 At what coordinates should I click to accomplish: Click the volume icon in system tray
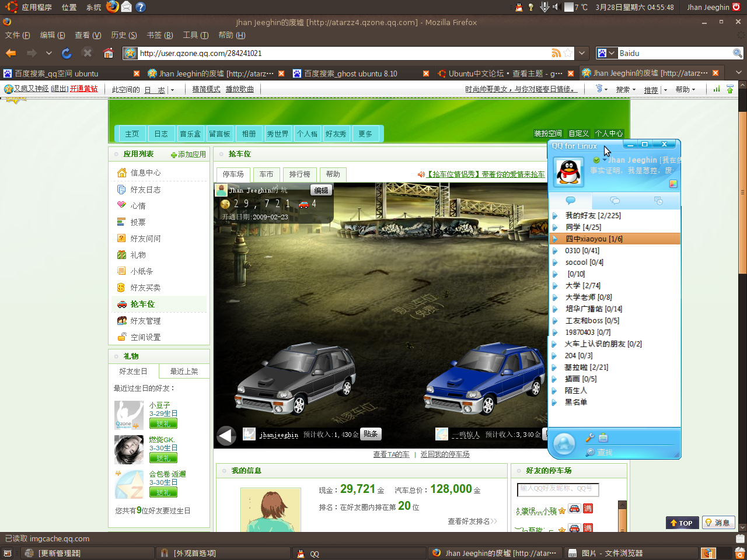click(556, 7)
